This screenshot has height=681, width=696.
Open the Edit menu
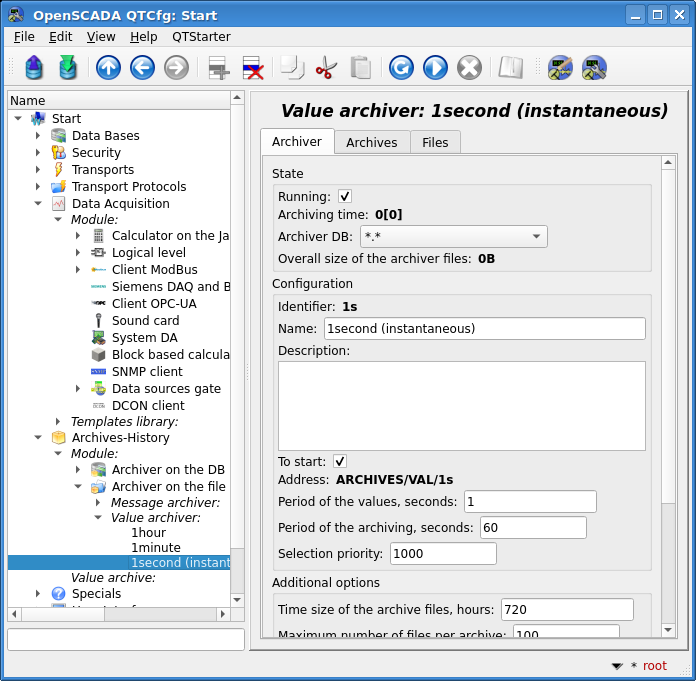coord(60,36)
